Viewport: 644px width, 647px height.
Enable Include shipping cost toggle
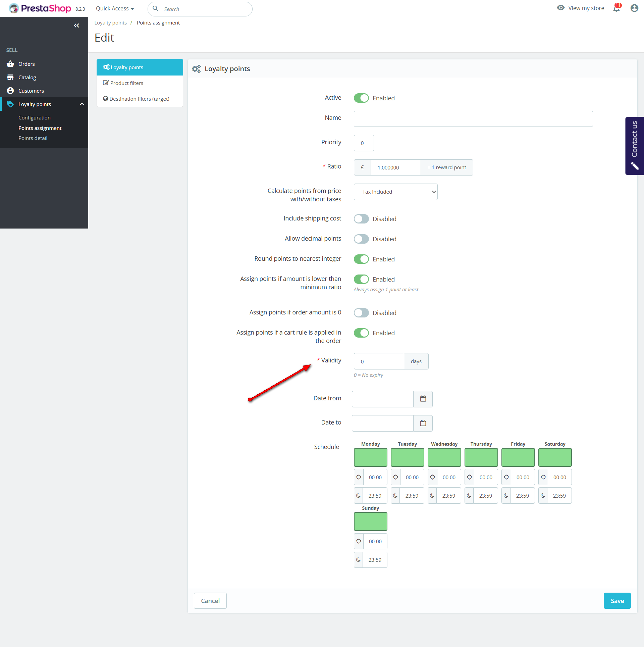pyautogui.click(x=361, y=219)
